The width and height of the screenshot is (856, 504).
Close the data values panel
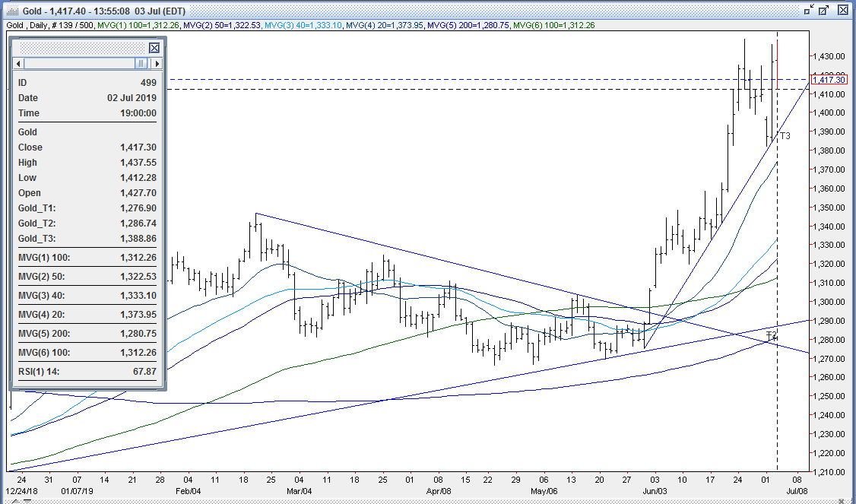(x=154, y=48)
